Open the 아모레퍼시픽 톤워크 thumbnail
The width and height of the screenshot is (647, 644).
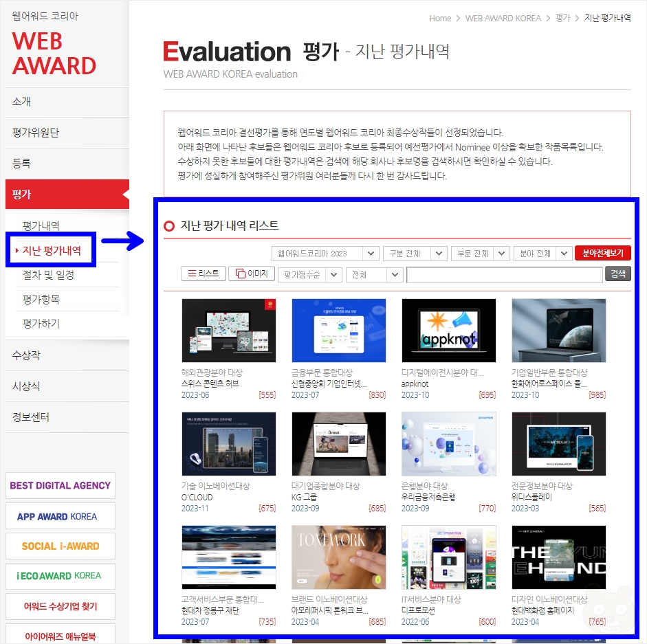[x=339, y=557]
